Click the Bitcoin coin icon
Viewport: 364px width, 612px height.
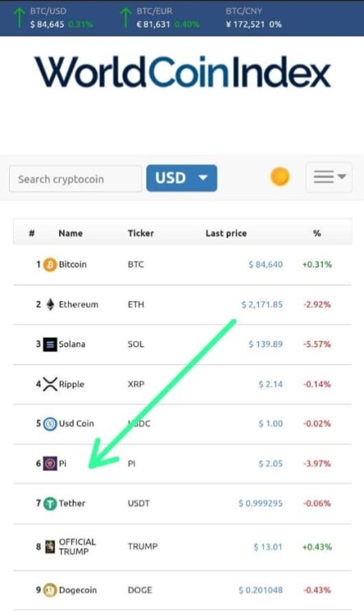pyautogui.click(x=50, y=265)
